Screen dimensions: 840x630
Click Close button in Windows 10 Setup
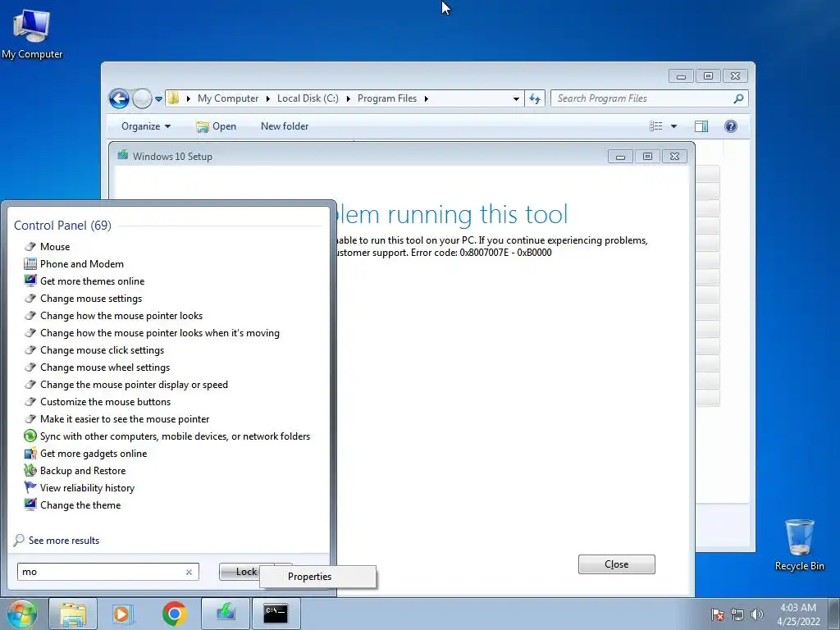pyautogui.click(x=617, y=564)
